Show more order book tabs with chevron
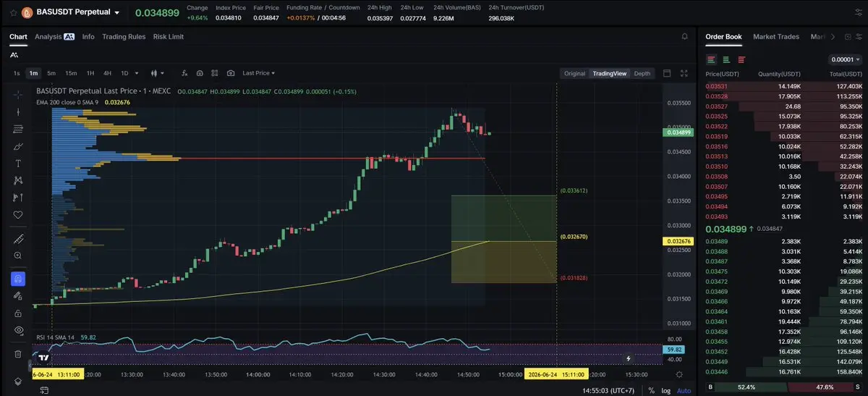Image resolution: width=868 pixels, height=396 pixels. [833, 36]
